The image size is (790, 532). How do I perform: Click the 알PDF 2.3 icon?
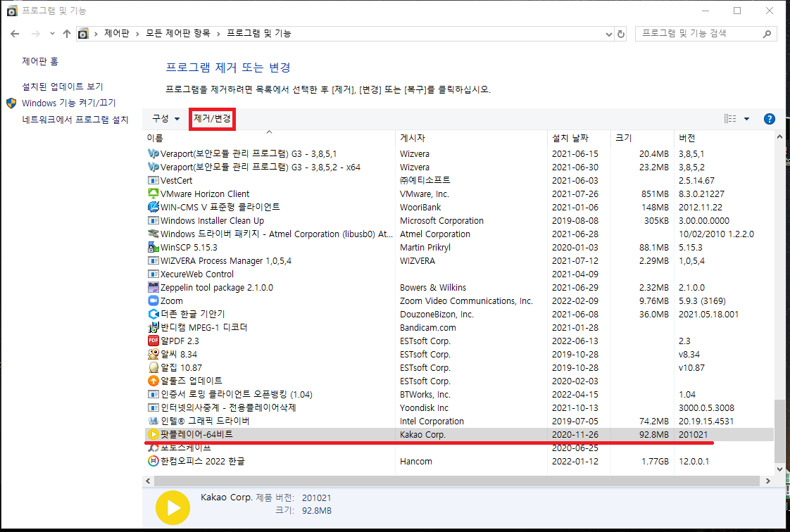[153, 341]
